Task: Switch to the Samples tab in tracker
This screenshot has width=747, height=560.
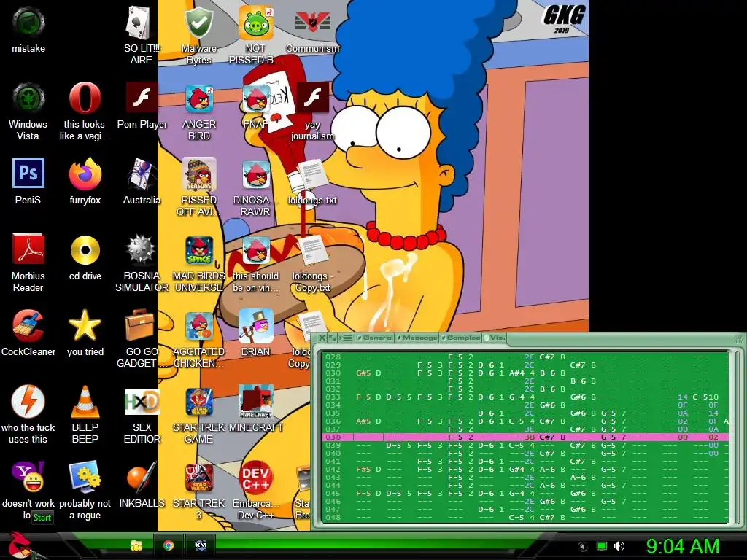Action: [461, 338]
